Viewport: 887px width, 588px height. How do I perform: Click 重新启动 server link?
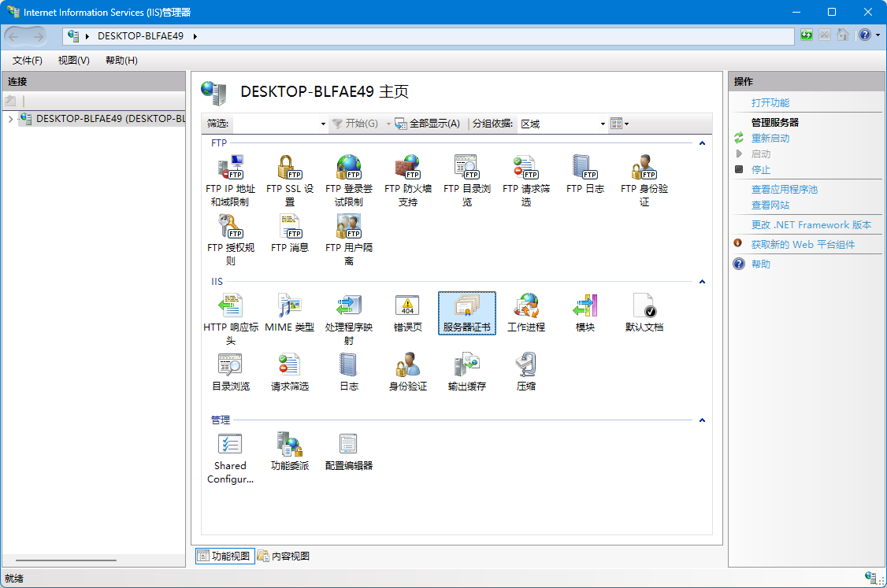(770, 138)
